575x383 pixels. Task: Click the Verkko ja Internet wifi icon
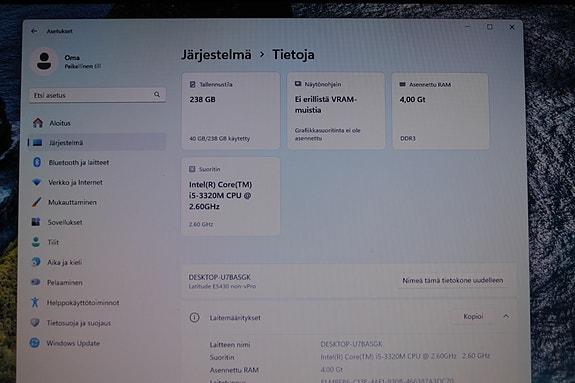pos(37,182)
